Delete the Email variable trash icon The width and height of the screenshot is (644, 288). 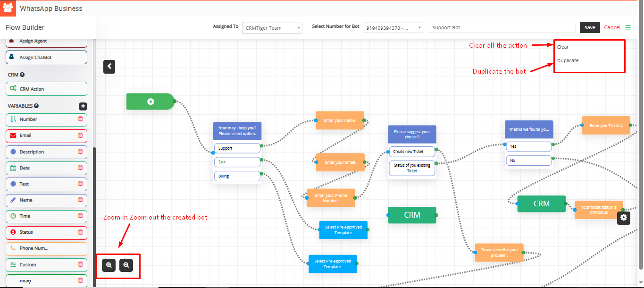[80, 136]
